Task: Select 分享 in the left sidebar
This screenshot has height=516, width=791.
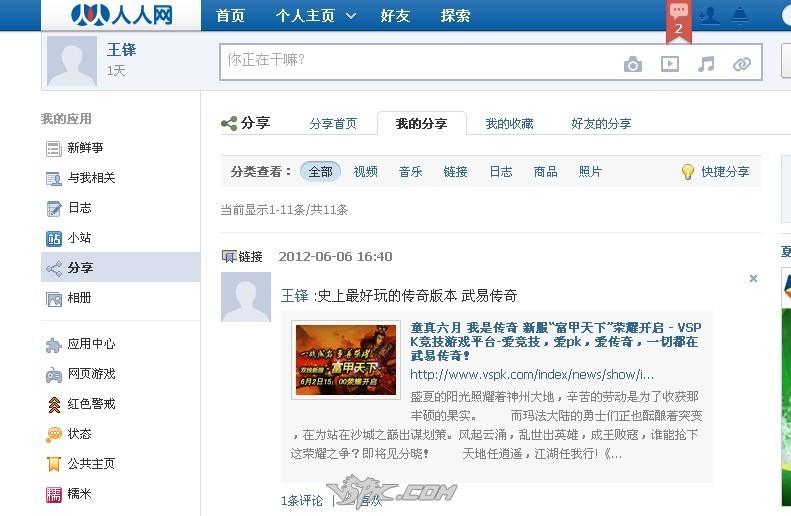Action: click(x=120, y=267)
